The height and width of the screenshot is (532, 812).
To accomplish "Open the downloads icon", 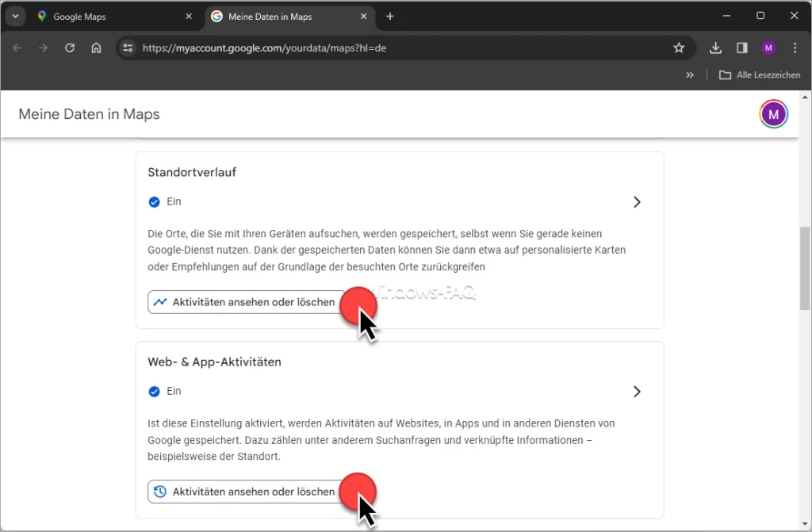I will click(715, 48).
